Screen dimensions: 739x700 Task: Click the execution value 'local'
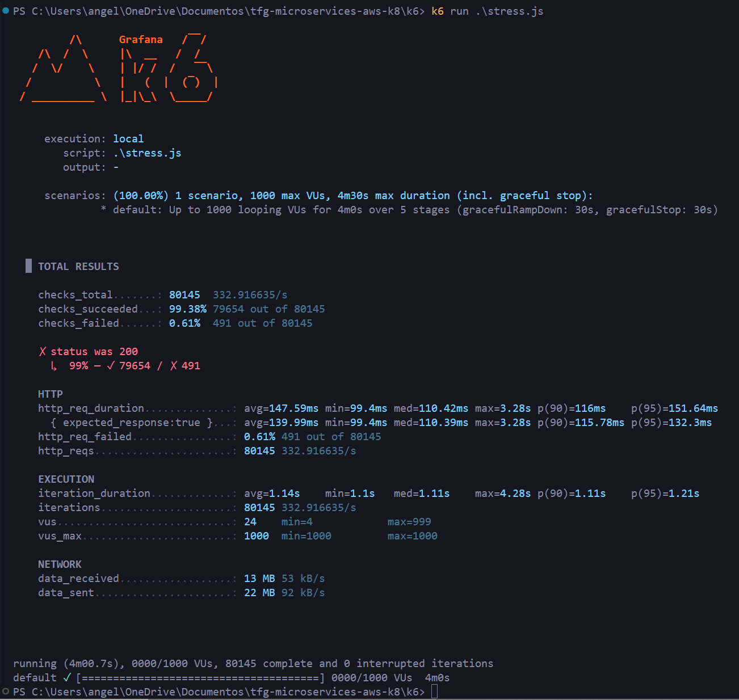pos(128,139)
